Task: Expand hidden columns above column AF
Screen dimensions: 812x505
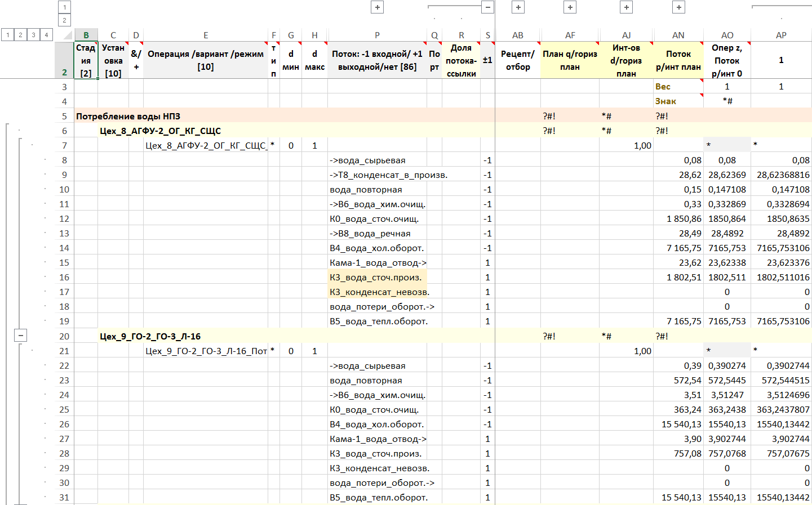Action: (570, 7)
